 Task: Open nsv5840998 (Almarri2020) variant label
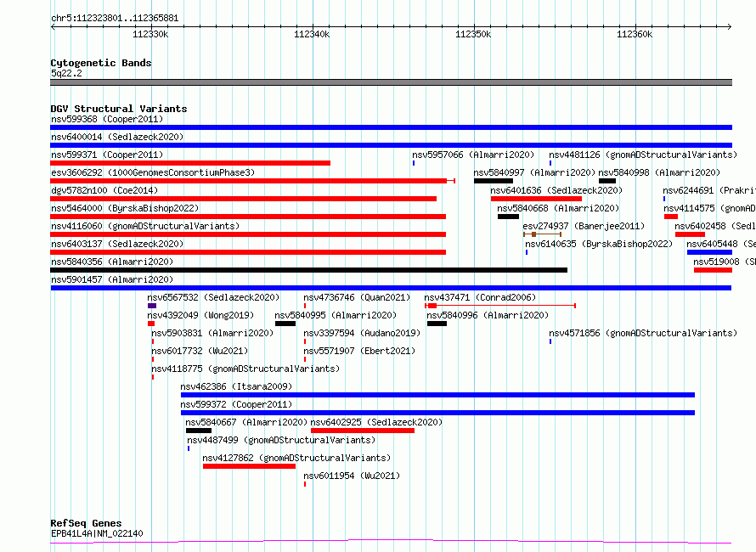click(659, 172)
